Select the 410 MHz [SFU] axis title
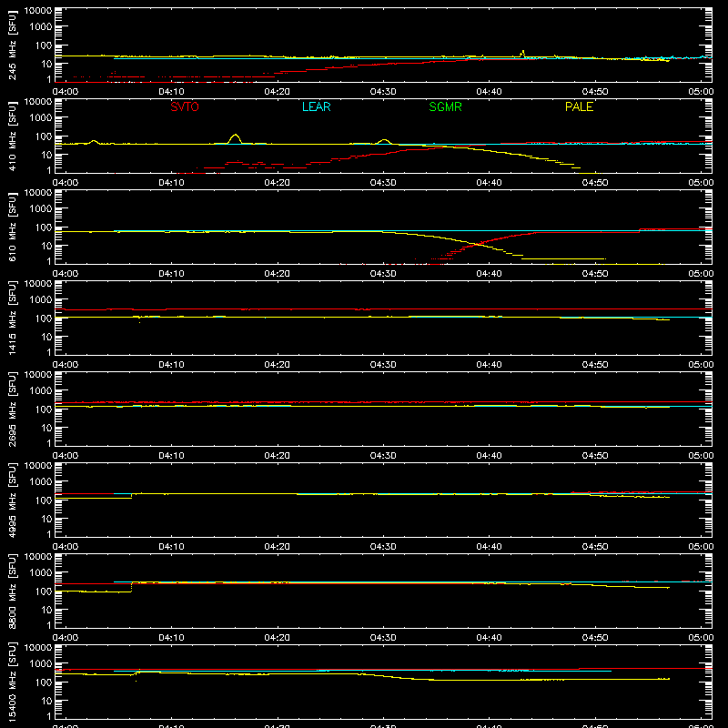The height and width of the screenshot is (728, 728). (13, 136)
